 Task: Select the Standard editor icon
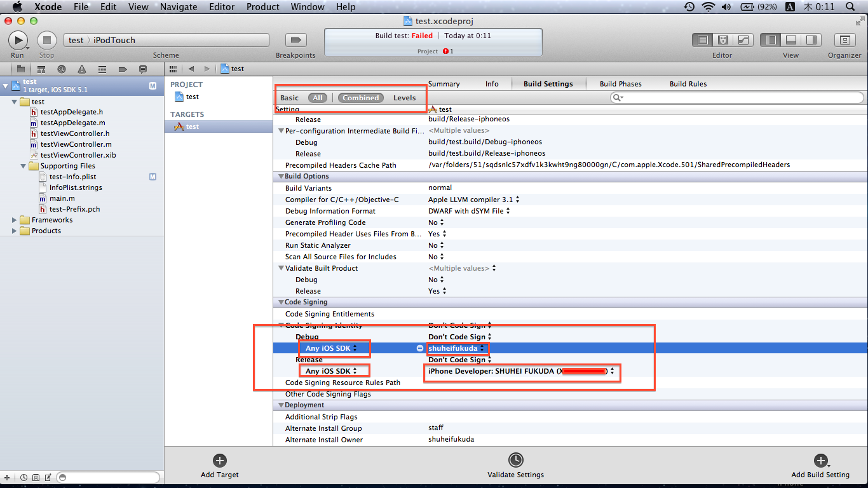[702, 40]
